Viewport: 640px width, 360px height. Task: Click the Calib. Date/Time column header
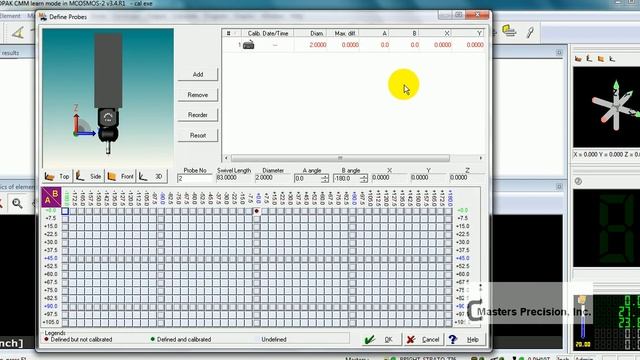[x=268, y=33]
